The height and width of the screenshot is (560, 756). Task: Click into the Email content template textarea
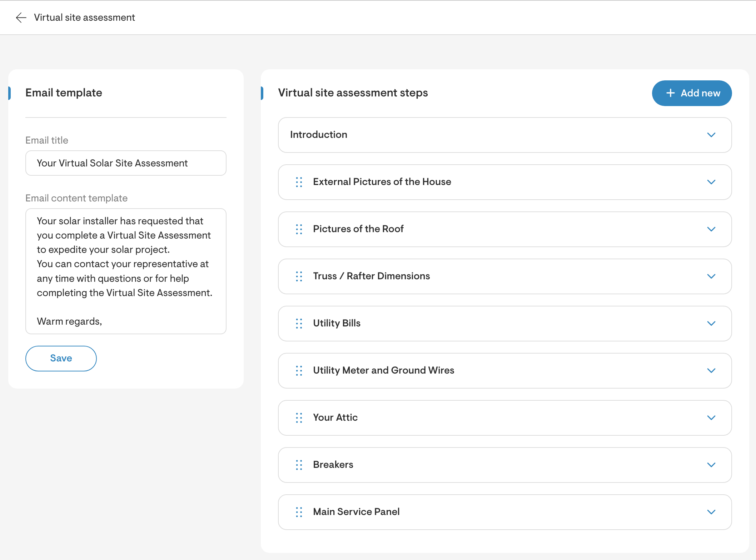coord(126,271)
